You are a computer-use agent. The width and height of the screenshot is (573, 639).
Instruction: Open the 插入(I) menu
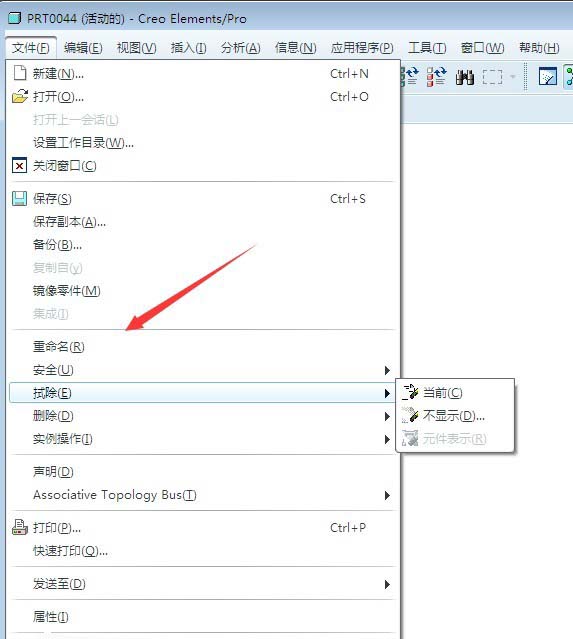189,48
